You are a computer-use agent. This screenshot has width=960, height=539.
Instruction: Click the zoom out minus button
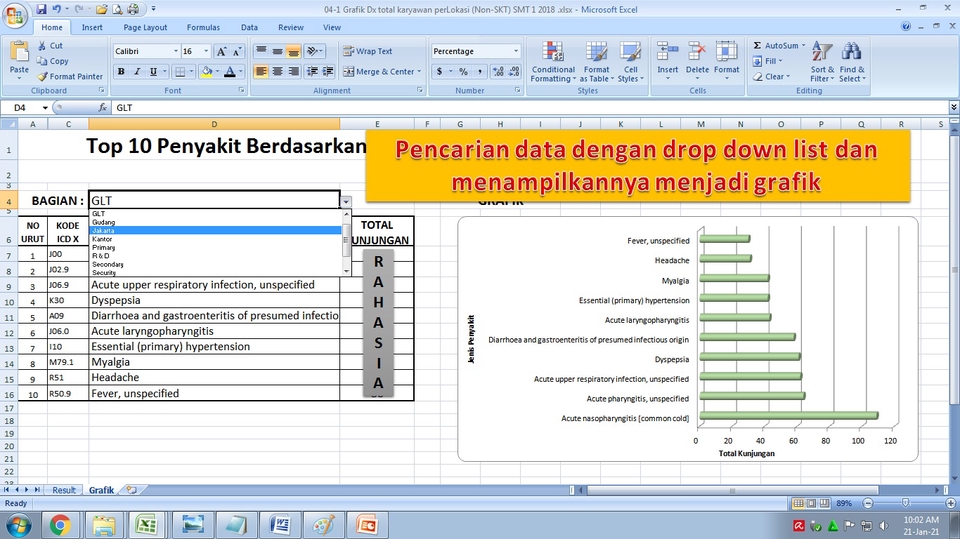(868, 503)
